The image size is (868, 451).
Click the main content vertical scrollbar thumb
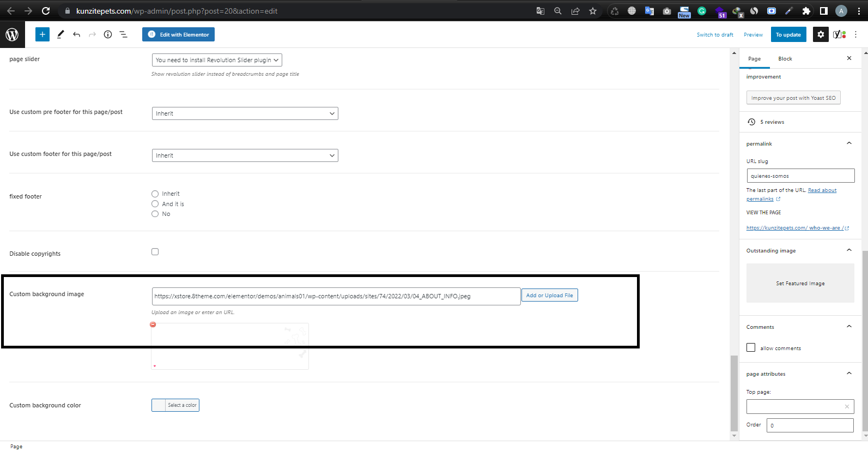click(x=734, y=394)
